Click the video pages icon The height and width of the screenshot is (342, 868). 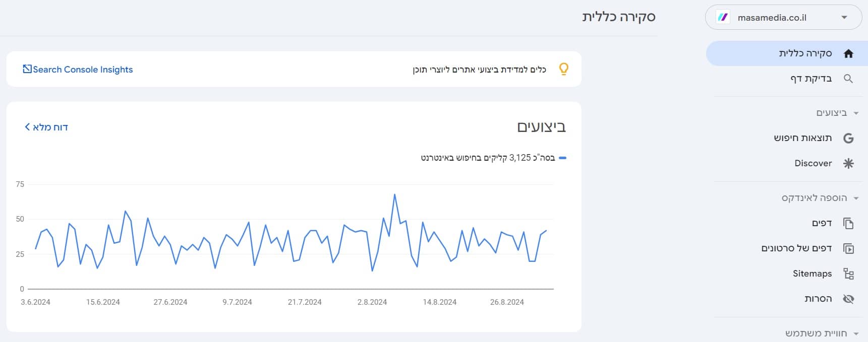pos(848,248)
